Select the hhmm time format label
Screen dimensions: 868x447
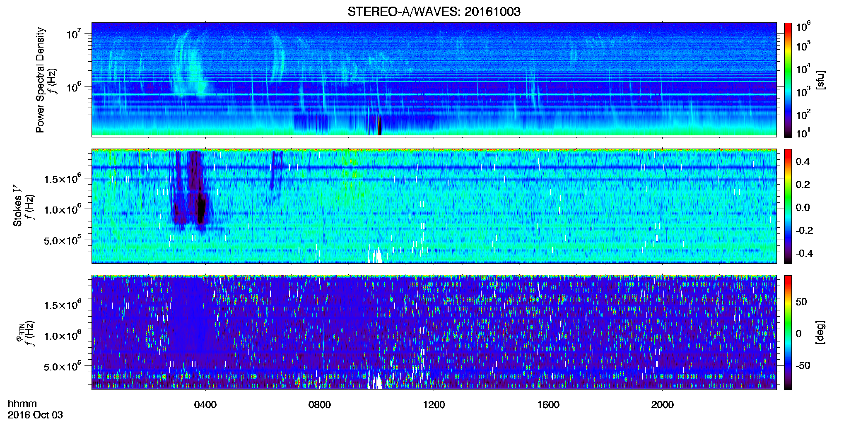(x=22, y=404)
